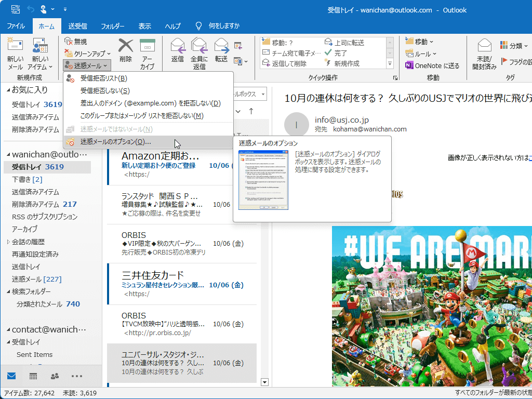
Task: Open ルール (Rules) dropdown
Action: (x=421, y=54)
